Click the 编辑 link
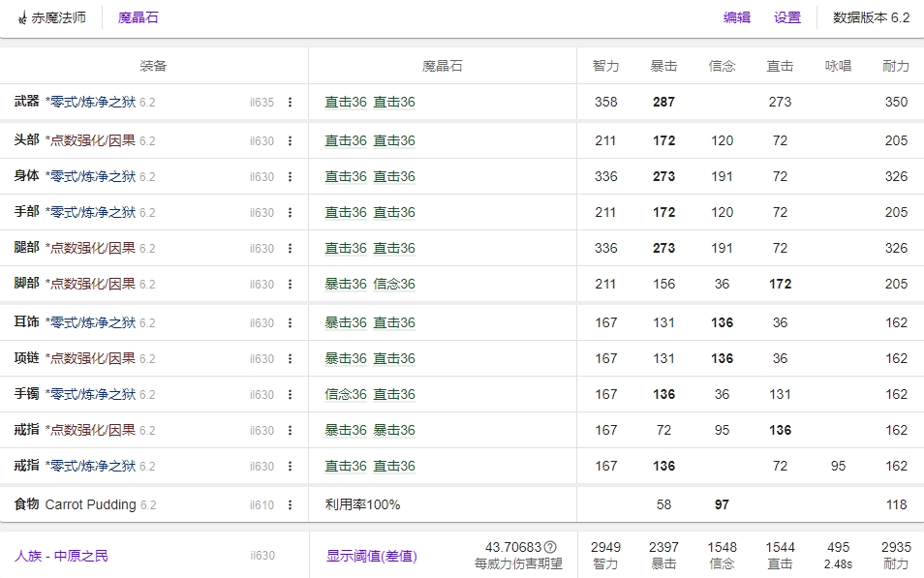Viewport: 924px width, 578px height. click(x=736, y=16)
